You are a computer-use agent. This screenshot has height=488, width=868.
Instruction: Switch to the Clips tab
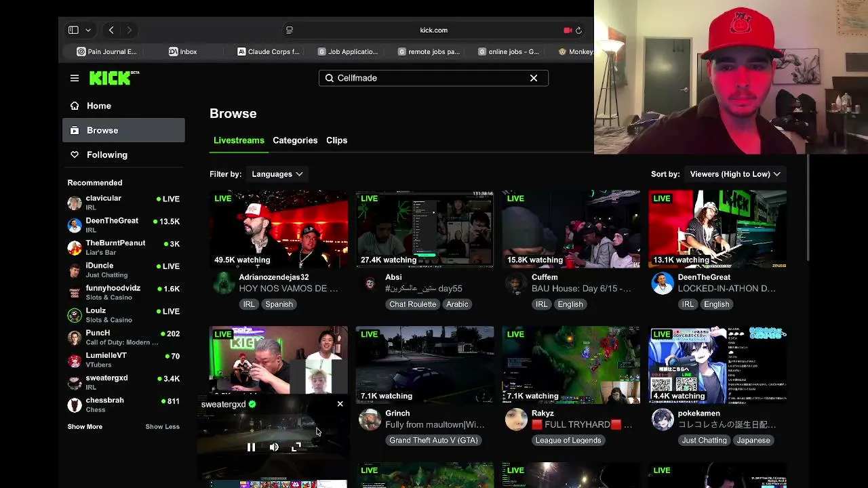tap(336, 140)
